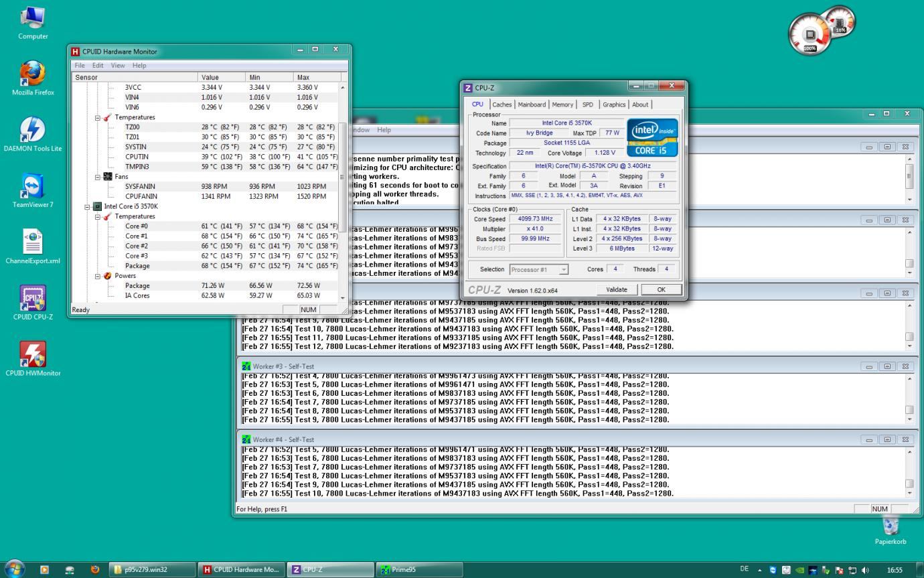Open the View menu in Hardware Monitor
The height and width of the screenshot is (578, 924).
click(118, 66)
